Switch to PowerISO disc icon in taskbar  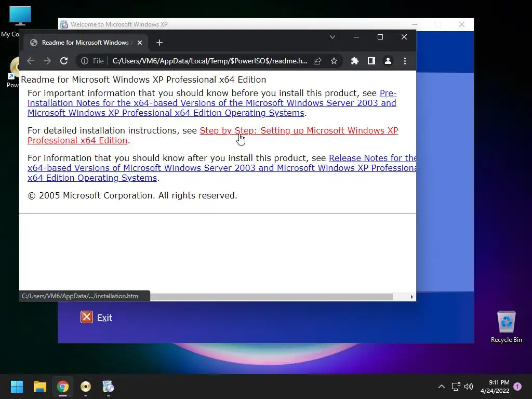click(86, 387)
